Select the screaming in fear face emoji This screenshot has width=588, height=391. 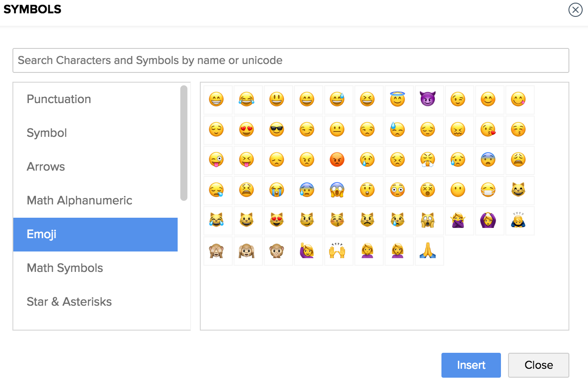(x=337, y=190)
